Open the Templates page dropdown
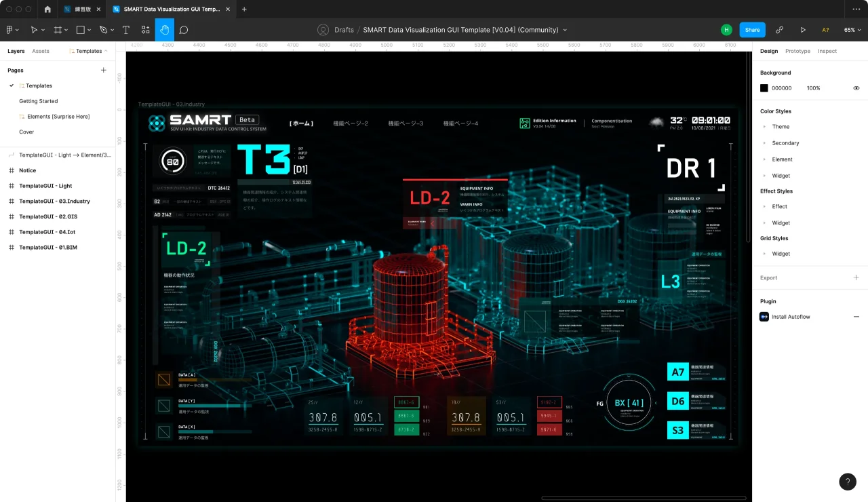Image resolution: width=868 pixels, height=502 pixels. (x=89, y=51)
